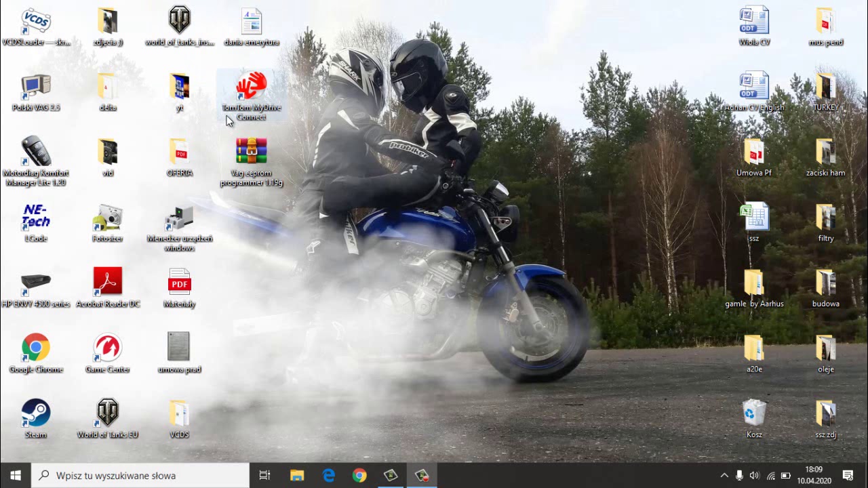The height and width of the screenshot is (488, 868).
Task: Open File Explorer from the taskbar
Action: [297, 476]
